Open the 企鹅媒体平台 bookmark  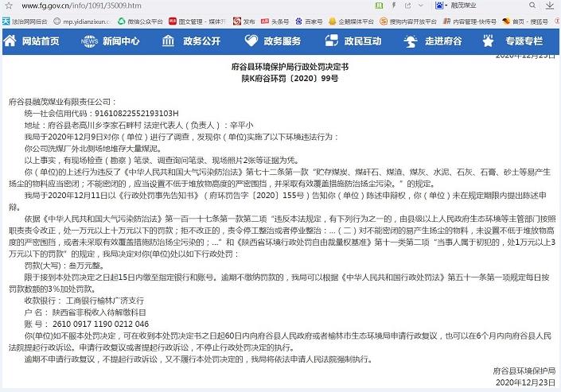pos(356,22)
